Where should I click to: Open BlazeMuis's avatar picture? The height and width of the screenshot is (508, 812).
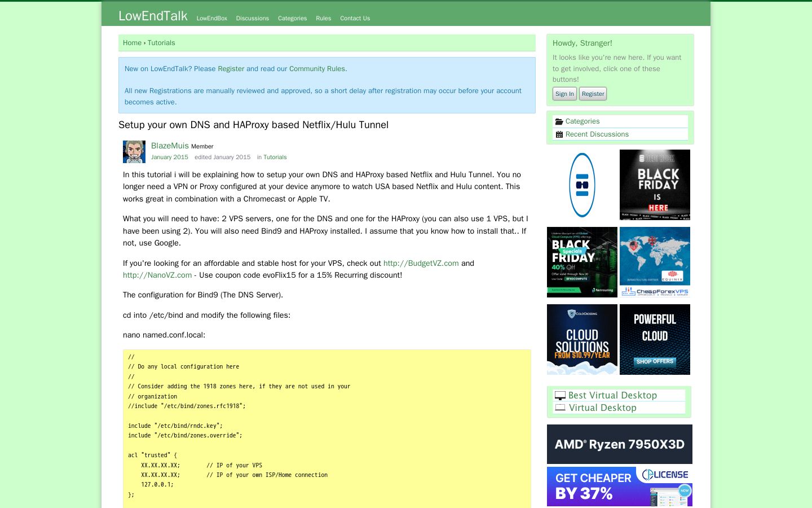(x=134, y=152)
